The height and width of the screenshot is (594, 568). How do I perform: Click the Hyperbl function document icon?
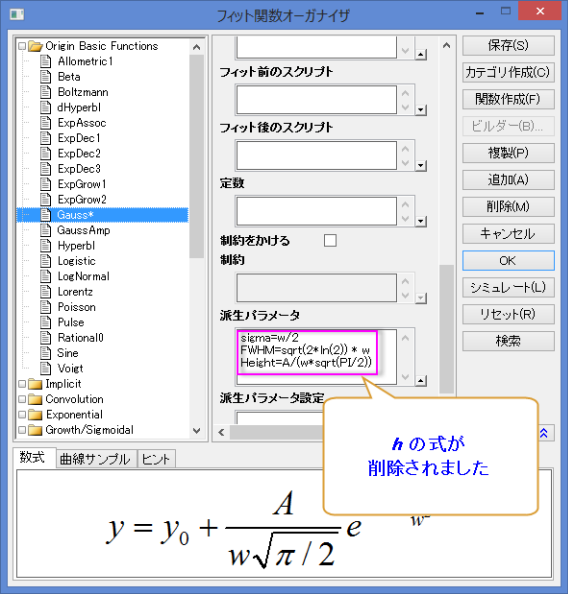(45, 245)
